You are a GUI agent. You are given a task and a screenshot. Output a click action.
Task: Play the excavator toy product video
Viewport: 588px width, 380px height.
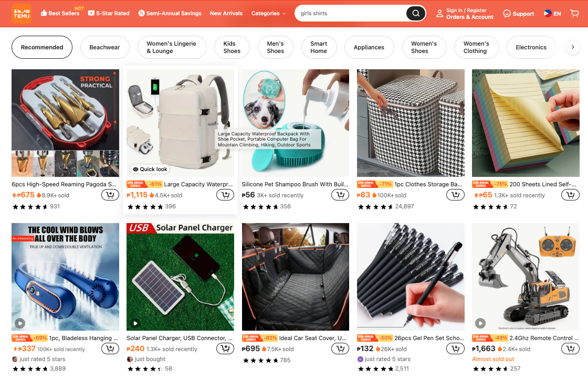[x=480, y=323]
